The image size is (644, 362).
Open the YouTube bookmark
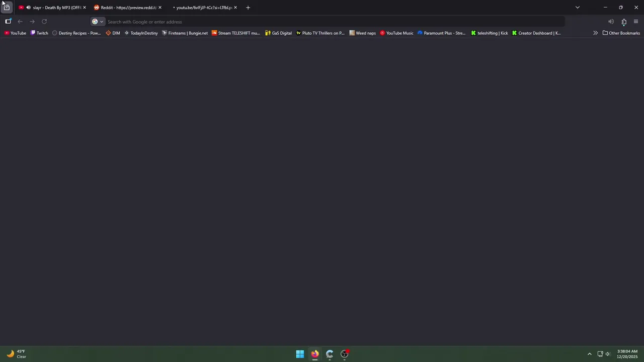(15, 33)
